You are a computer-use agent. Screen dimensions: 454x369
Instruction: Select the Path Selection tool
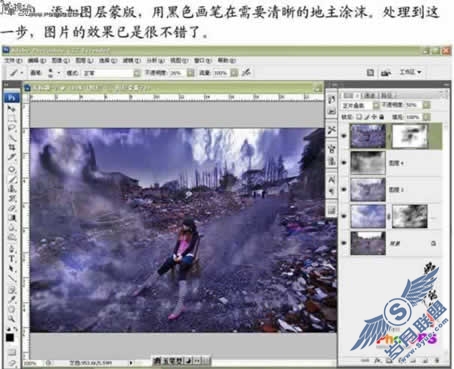[11, 268]
